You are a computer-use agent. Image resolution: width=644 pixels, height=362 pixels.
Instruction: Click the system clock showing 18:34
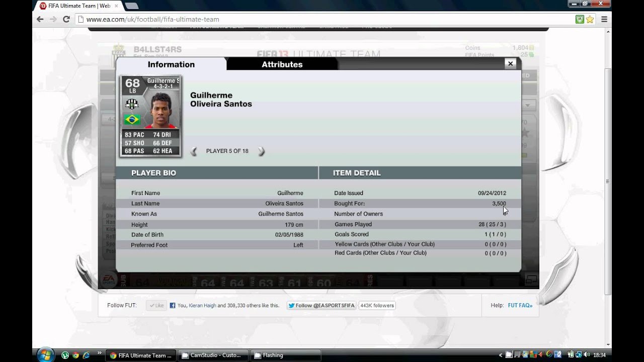pyautogui.click(x=599, y=355)
